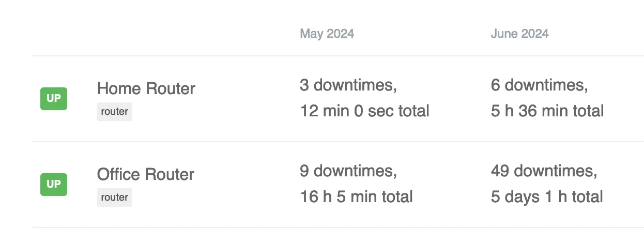The width and height of the screenshot is (644, 242).
Task: Open the Office Router check
Action: (x=145, y=174)
